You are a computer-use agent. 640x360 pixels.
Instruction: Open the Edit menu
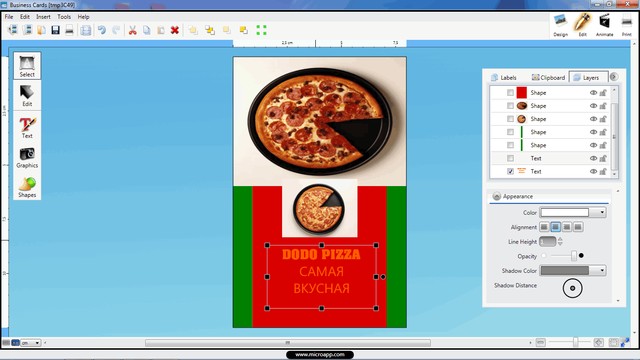[24, 17]
